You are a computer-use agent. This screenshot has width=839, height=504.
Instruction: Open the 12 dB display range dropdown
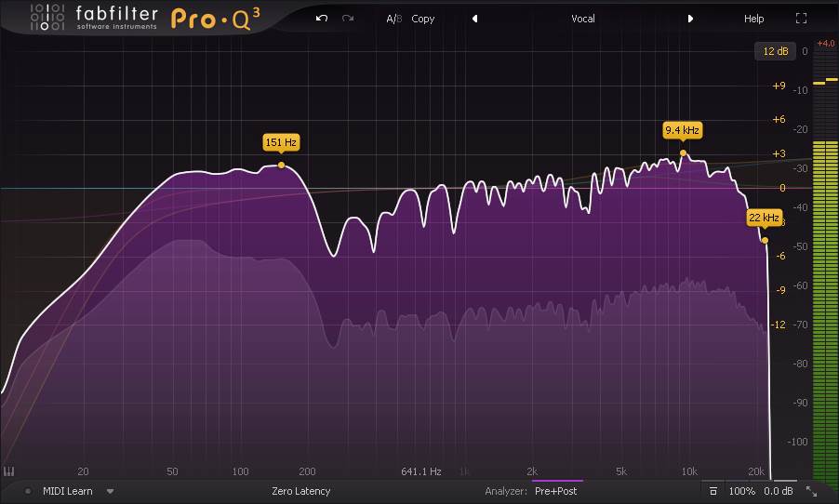click(775, 51)
